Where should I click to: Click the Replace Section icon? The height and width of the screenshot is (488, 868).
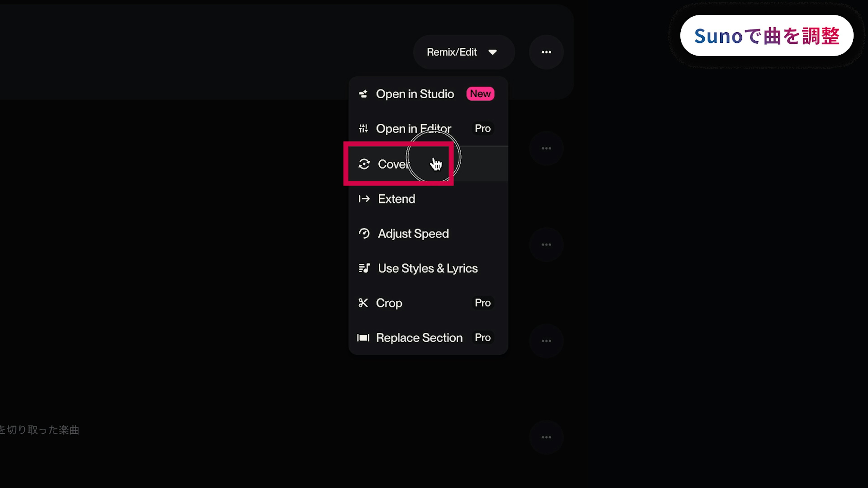tap(363, 338)
